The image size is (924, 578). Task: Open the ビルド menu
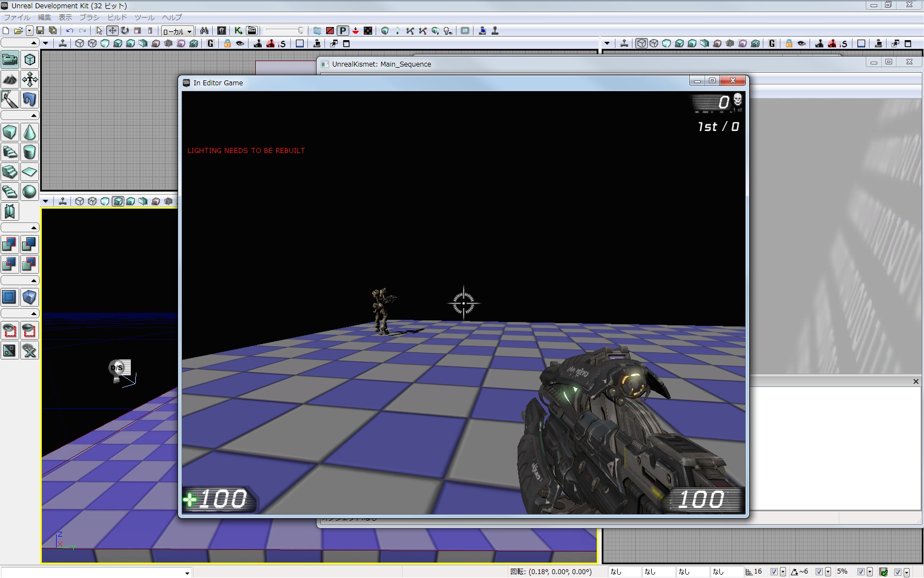pos(117,18)
